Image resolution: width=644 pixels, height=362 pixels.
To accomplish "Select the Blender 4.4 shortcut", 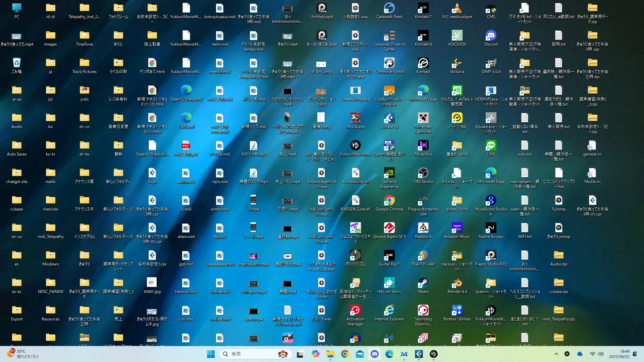I will pos(457,283).
